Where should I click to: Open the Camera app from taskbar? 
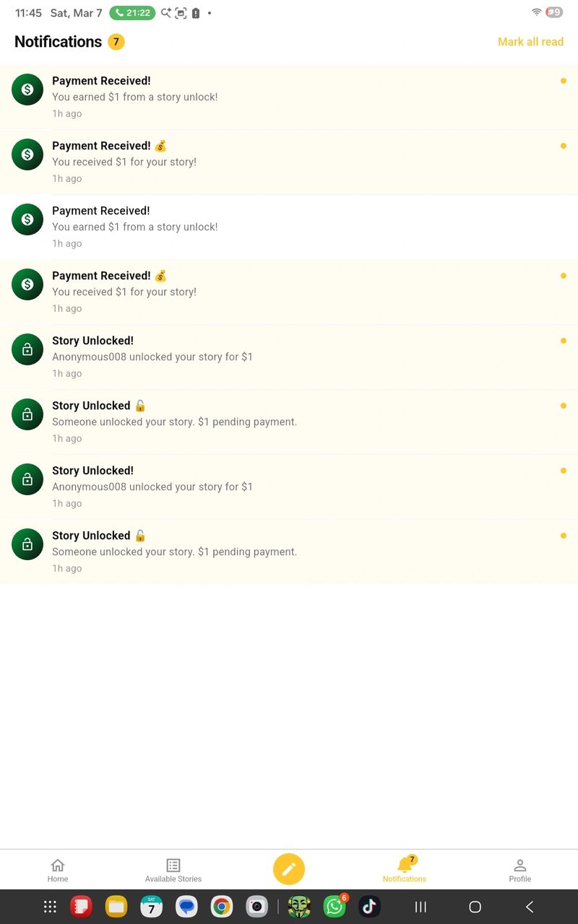pos(256,907)
